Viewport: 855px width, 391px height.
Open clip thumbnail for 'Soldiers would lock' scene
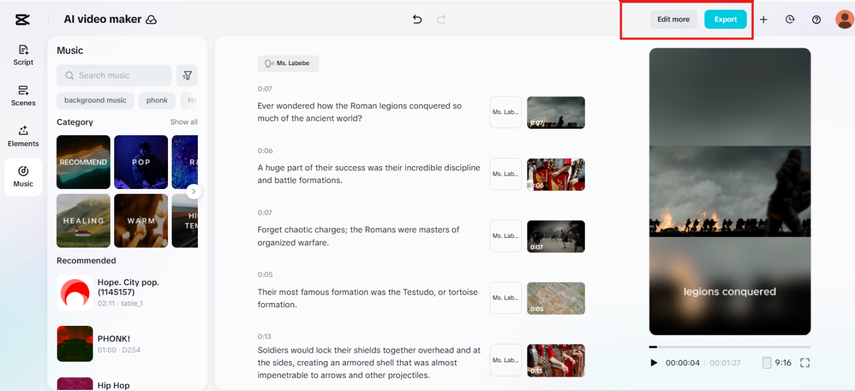point(556,360)
